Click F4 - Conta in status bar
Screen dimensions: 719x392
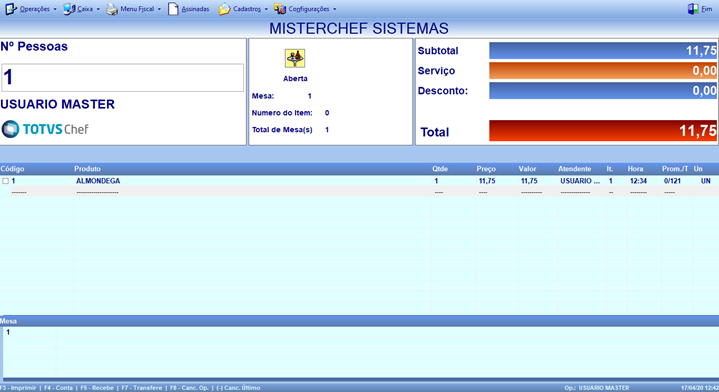(x=58, y=388)
